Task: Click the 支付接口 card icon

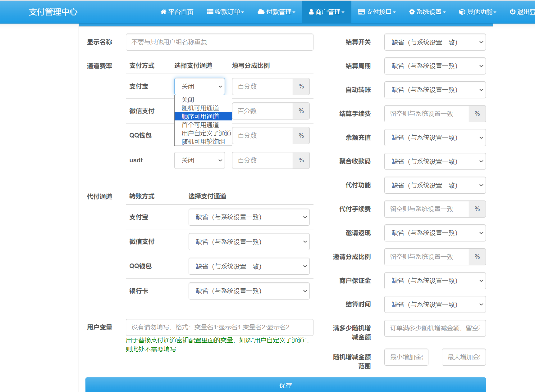Action: 361,12
